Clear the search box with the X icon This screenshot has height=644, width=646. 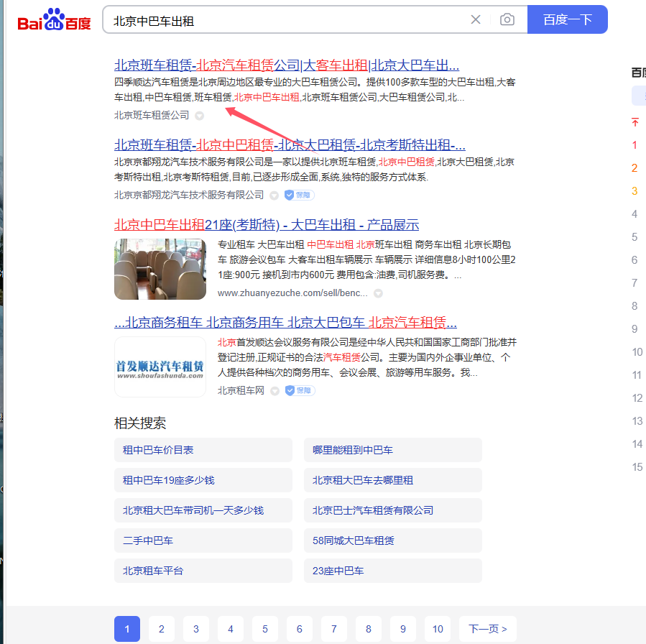pyautogui.click(x=476, y=19)
